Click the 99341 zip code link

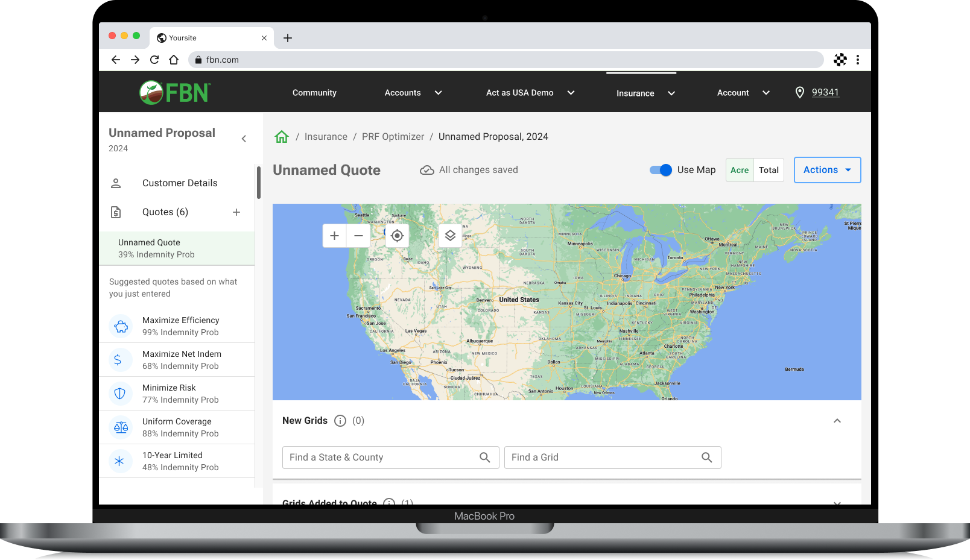click(825, 92)
